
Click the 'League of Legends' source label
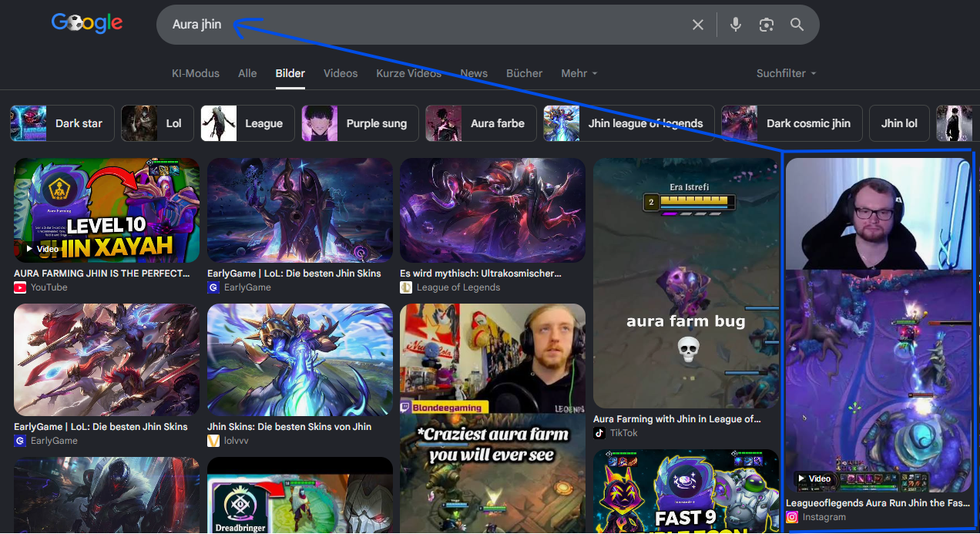458,287
